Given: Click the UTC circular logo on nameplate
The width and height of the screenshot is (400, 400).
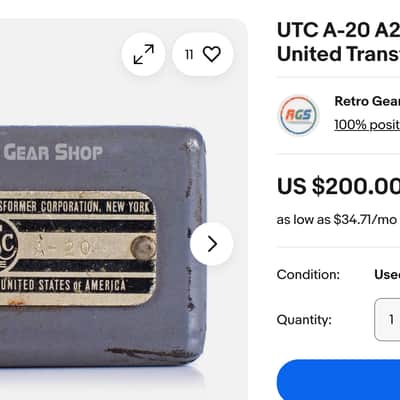Looking at the screenshot, I should 7,245.
